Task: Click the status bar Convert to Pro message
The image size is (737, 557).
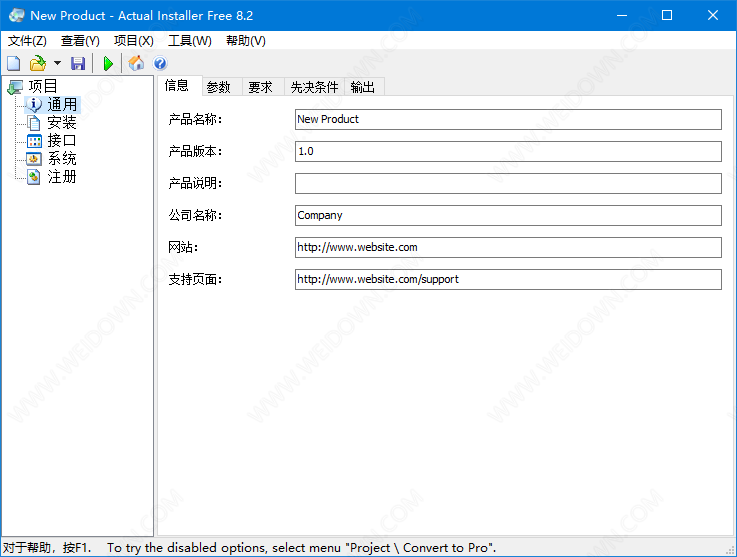Action: pos(302,548)
